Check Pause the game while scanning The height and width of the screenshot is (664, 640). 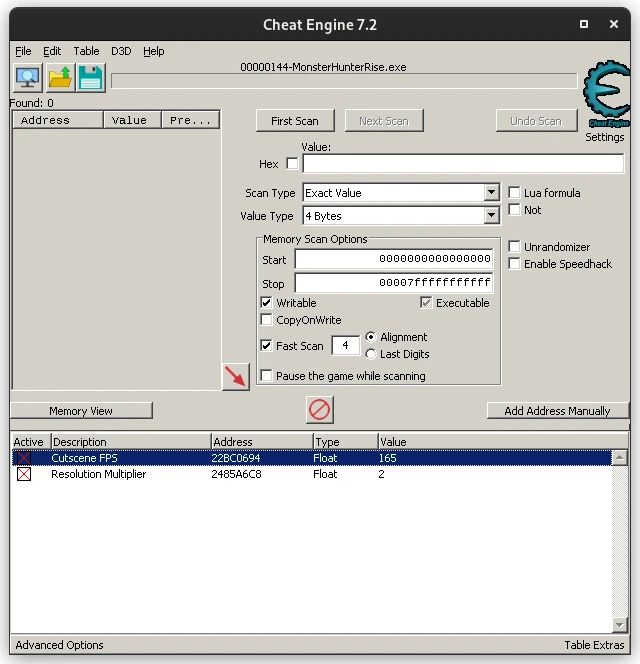[266, 376]
